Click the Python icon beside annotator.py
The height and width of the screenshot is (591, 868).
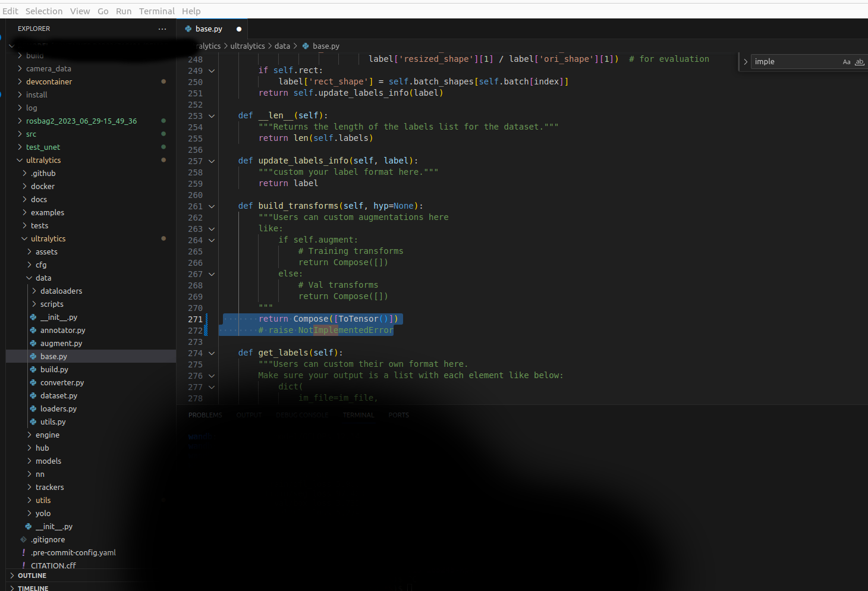(33, 330)
